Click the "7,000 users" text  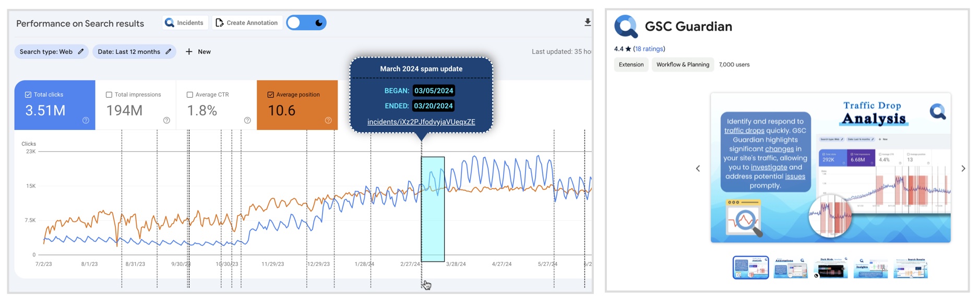click(734, 65)
